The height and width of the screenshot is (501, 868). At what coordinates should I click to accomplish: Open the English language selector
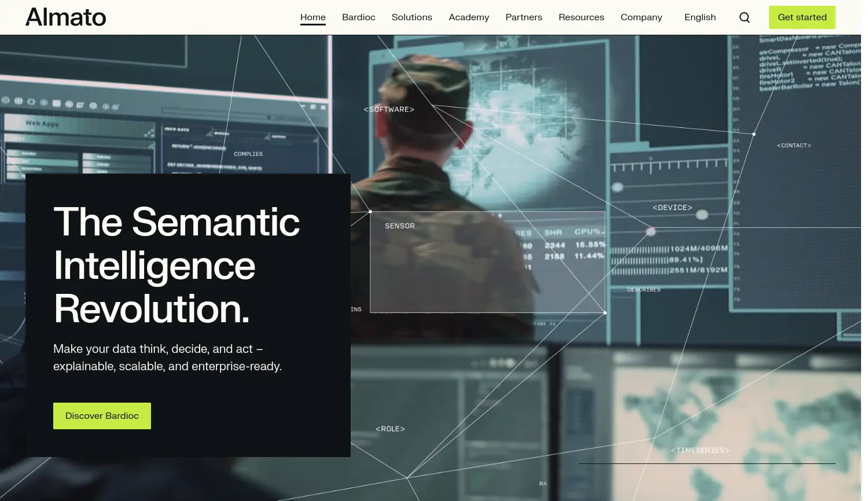click(700, 17)
